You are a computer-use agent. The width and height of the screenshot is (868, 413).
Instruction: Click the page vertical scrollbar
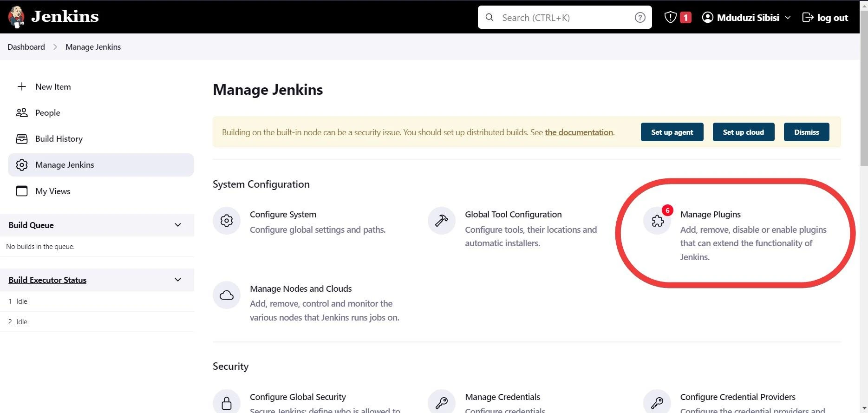pyautogui.click(x=864, y=88)
